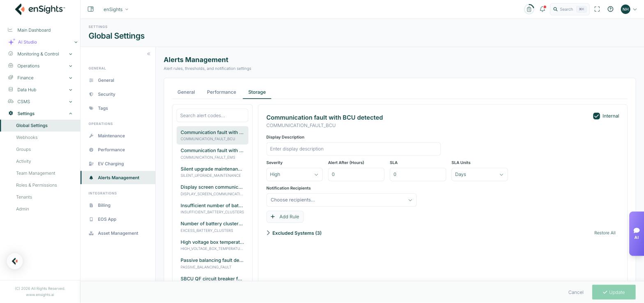Click the round enSights launcher button
This screenshot has height=303, width=644.
click(x=15, y=261)
